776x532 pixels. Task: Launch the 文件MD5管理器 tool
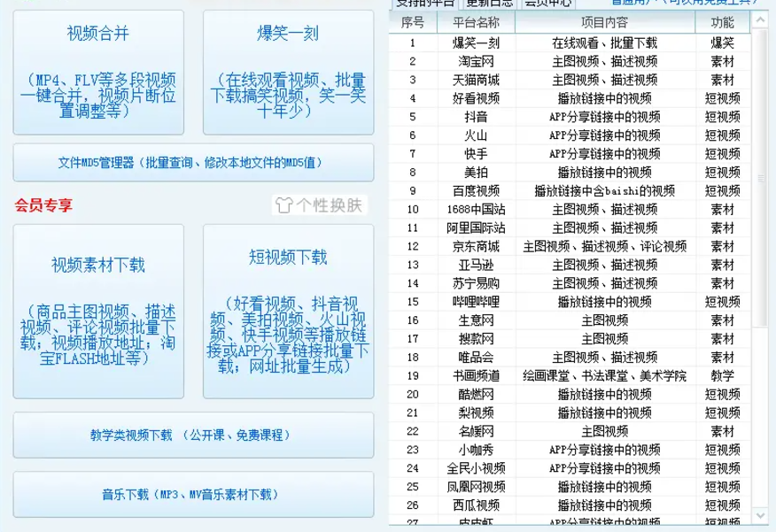[193, 163]
